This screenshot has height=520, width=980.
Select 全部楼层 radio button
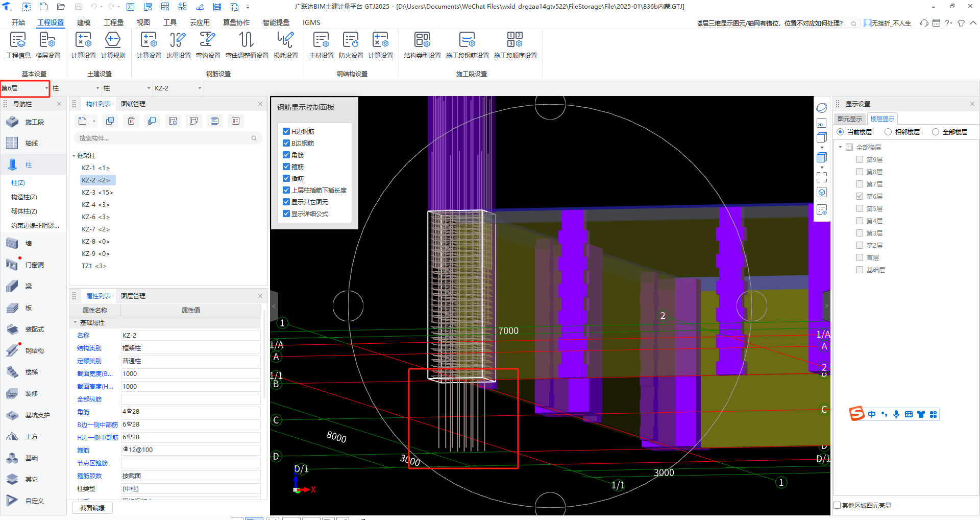936,132
